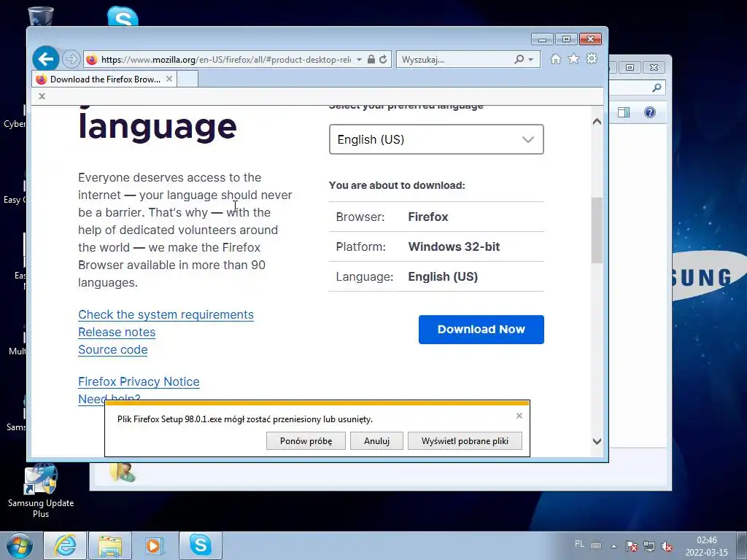The image size is (747, 560).
Task: Click the Anuluj button
Action: (x=376, y=441)
